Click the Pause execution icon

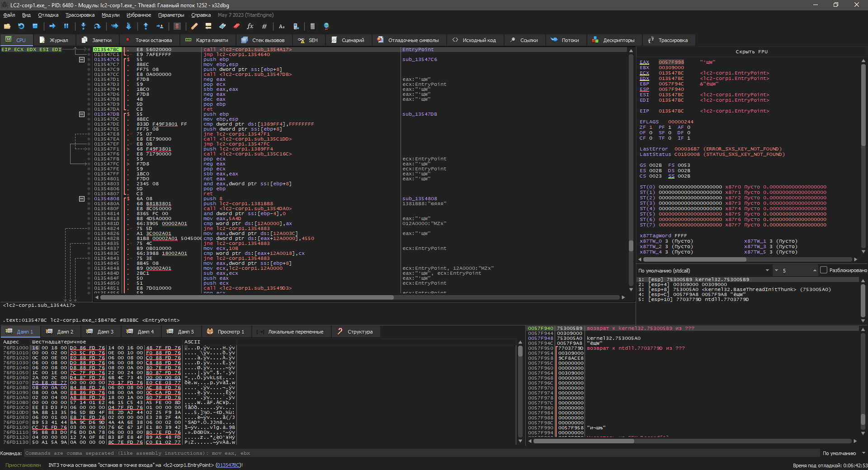pos(66,26)
